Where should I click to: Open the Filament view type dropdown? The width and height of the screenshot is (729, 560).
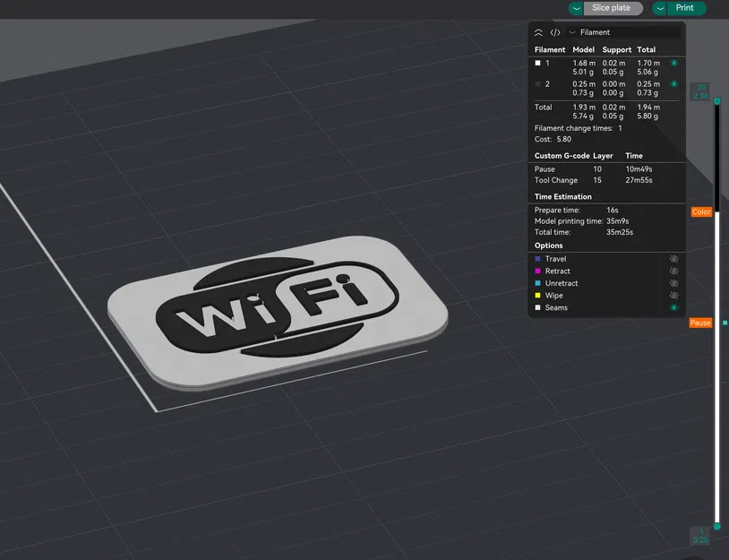(624, 32)
